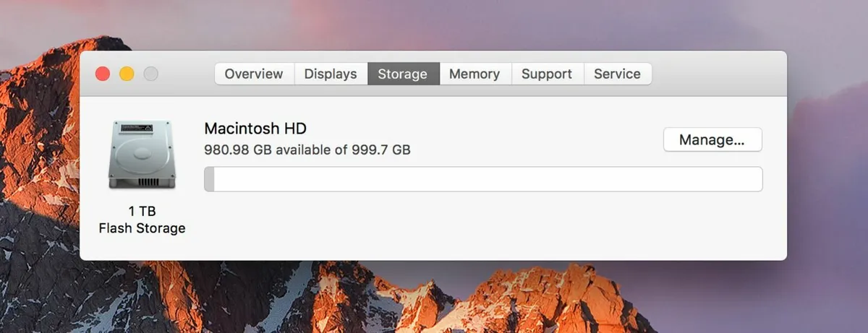The width and height of the screenshot is (868, 333).
Task: Open the Displays tab
Action: [331, 74]
